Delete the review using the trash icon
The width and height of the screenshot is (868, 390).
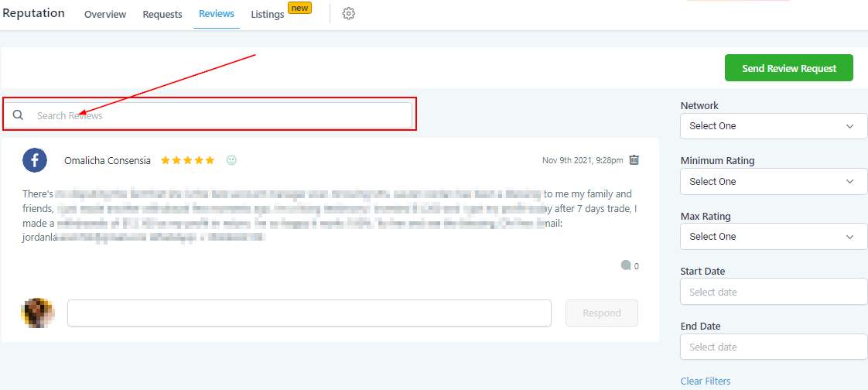point(634,160)
